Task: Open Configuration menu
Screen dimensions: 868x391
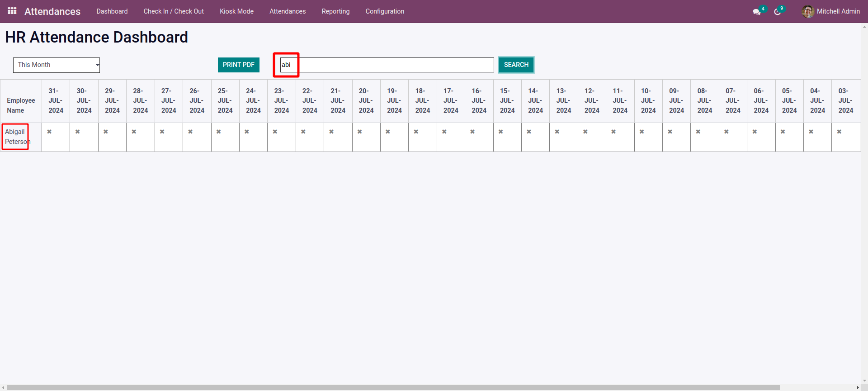Action: [385, 11]
